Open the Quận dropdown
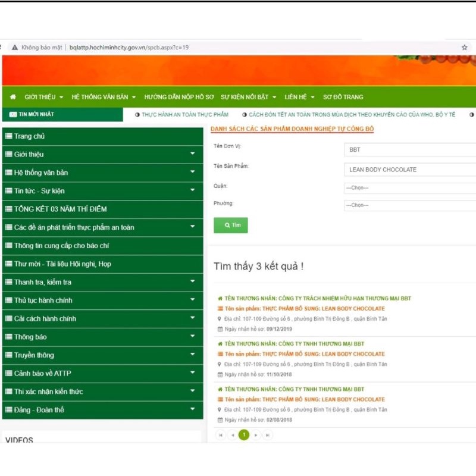The height and width of the screenshot is (476, 476). point(410,188)
